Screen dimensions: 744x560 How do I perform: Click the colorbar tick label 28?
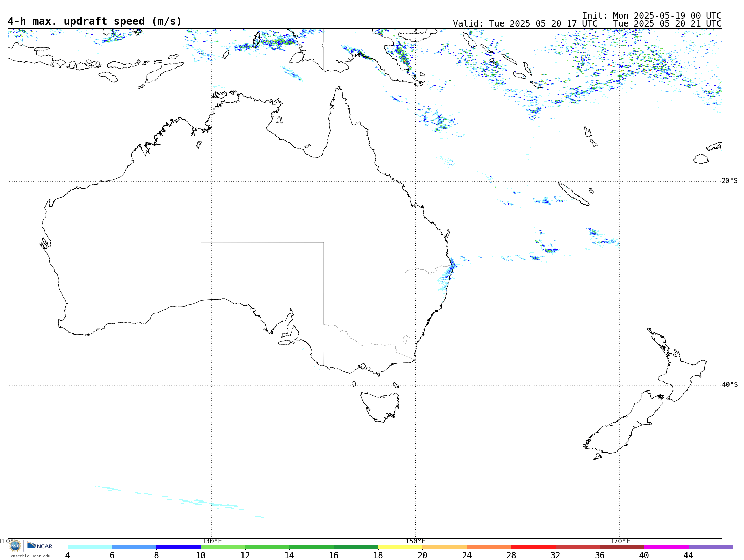coord(511,555)
